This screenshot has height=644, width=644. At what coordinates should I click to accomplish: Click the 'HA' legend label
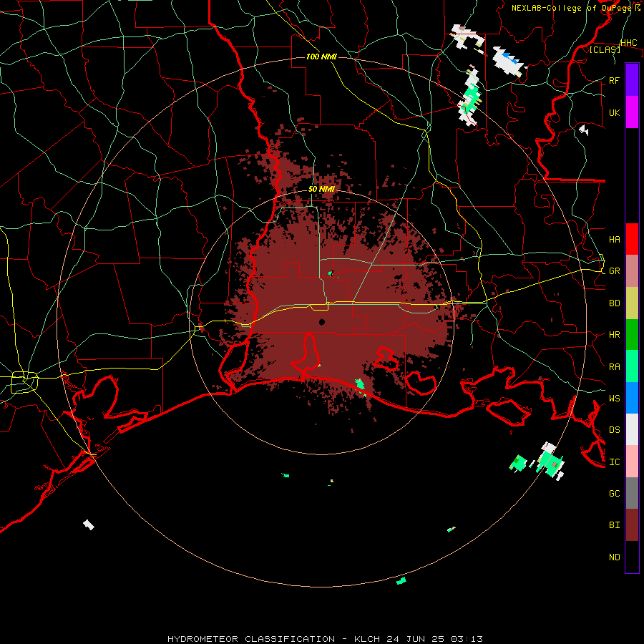[x=614, y=240]
